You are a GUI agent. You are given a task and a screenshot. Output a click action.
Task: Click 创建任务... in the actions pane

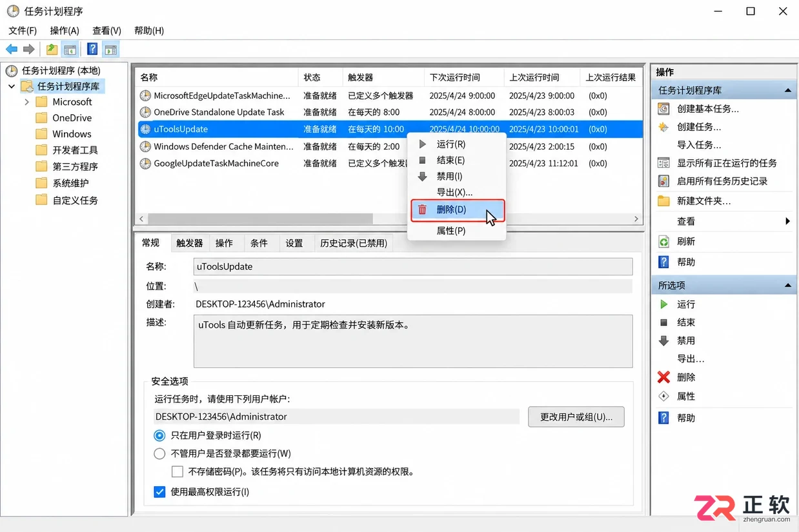699,127
